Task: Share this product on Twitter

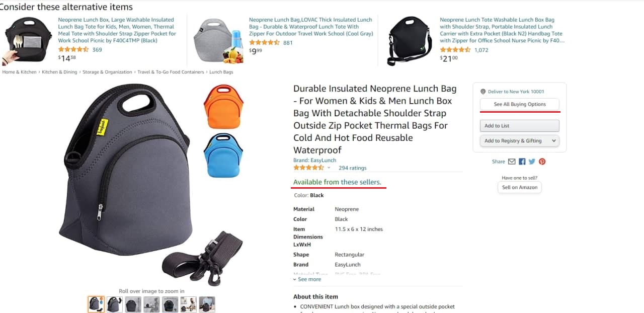Action: click(x=532, y=162)
